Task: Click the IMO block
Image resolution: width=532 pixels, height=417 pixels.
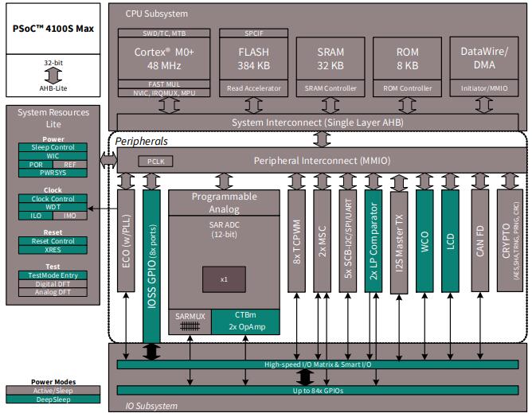Action: (70, 216)
